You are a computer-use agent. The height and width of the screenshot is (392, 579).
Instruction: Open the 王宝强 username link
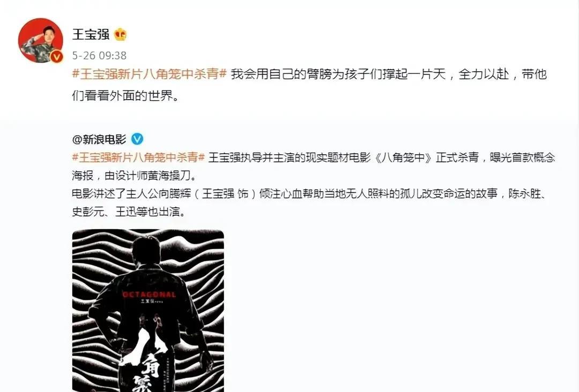tap(91, 34)
